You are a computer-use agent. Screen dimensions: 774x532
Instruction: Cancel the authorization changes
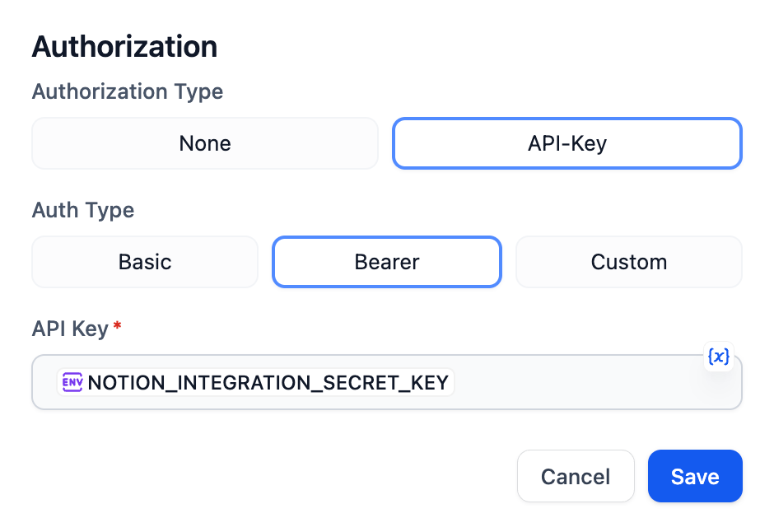[576, 476]
